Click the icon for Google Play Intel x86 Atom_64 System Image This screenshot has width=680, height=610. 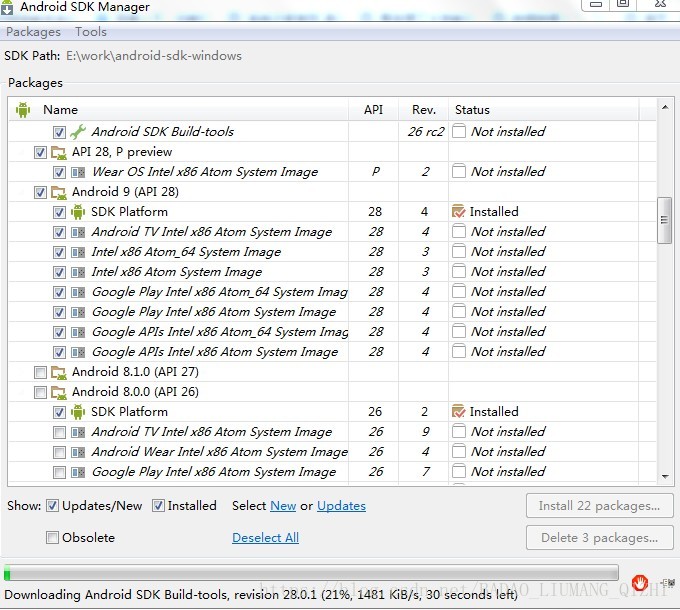point(78,292)
